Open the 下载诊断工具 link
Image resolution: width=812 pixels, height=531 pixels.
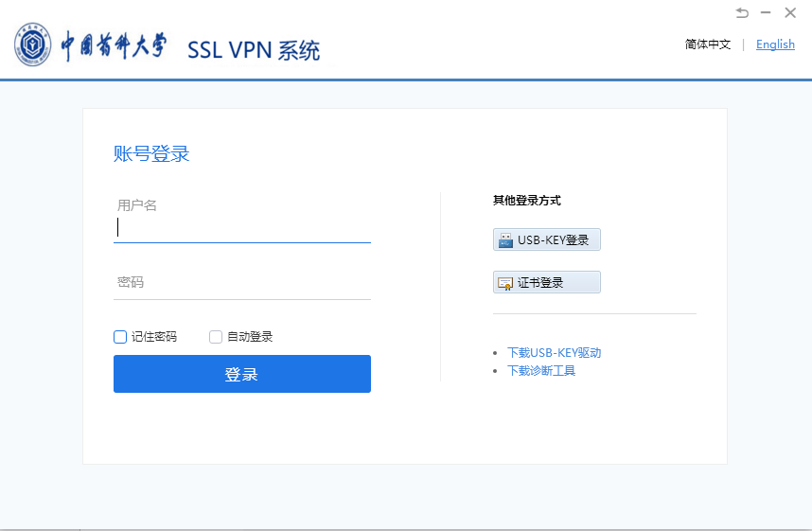541,370
